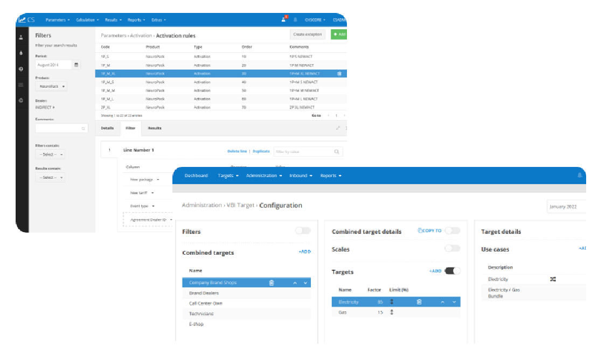
Task: Open the Product dropdown showing NeuroPack
Action: 52,86
